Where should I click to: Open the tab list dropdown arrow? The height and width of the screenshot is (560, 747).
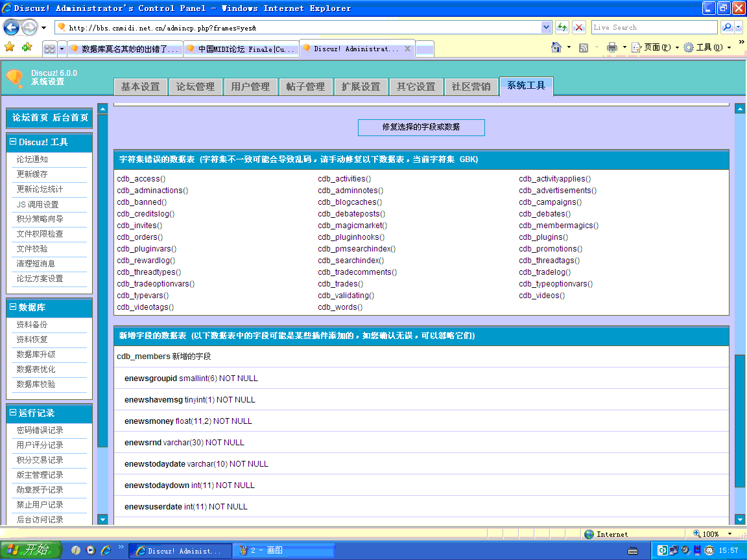click(x=62, y=49)
